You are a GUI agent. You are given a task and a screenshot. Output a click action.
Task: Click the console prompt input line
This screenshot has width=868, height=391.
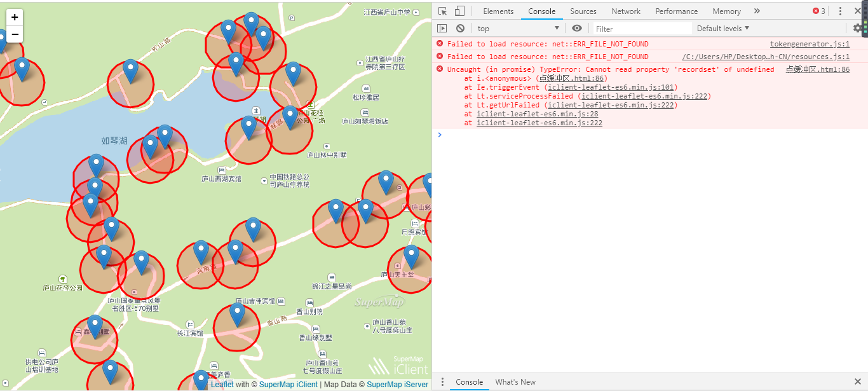click(653, 135)
